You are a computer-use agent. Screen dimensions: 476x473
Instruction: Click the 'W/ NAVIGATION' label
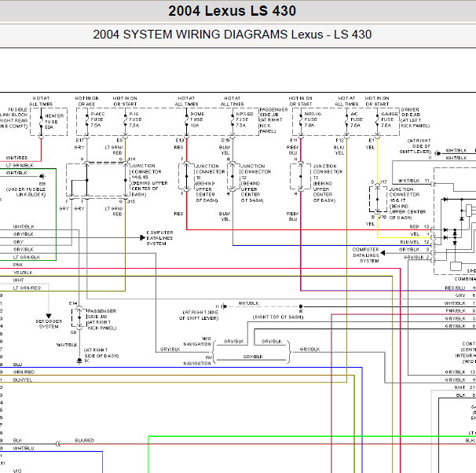click(197, 361)
